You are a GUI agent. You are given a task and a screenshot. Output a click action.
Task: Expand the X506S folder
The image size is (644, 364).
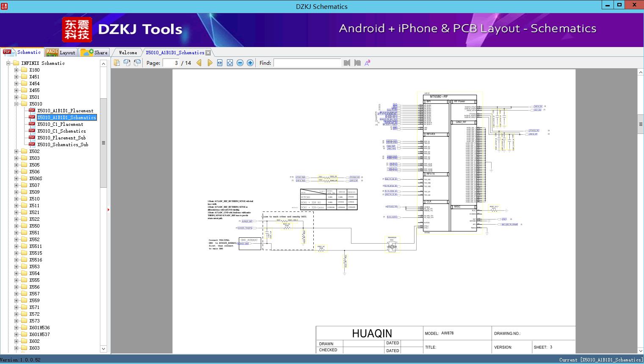[16, 178]
